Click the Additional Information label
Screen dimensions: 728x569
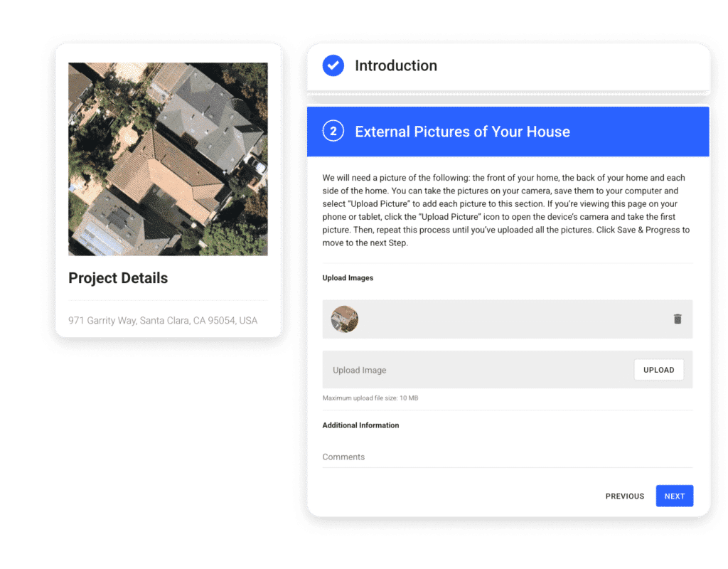[360, 425]
